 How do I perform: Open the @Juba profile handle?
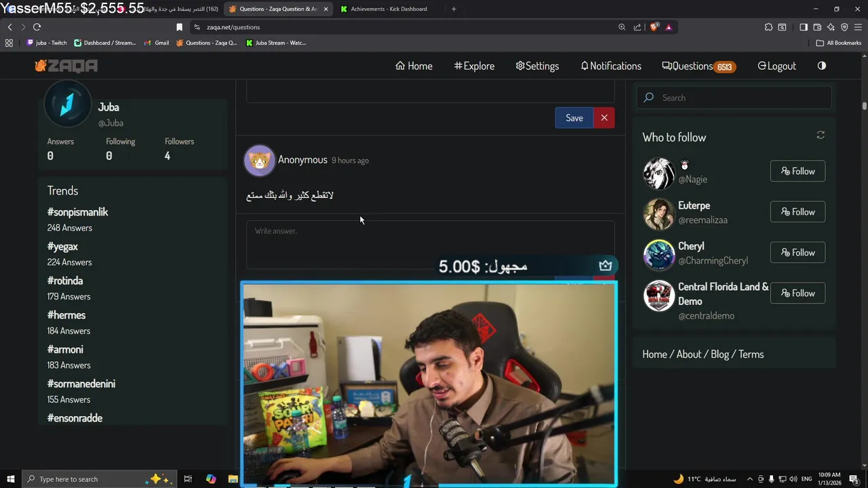(x=111, y=123)
